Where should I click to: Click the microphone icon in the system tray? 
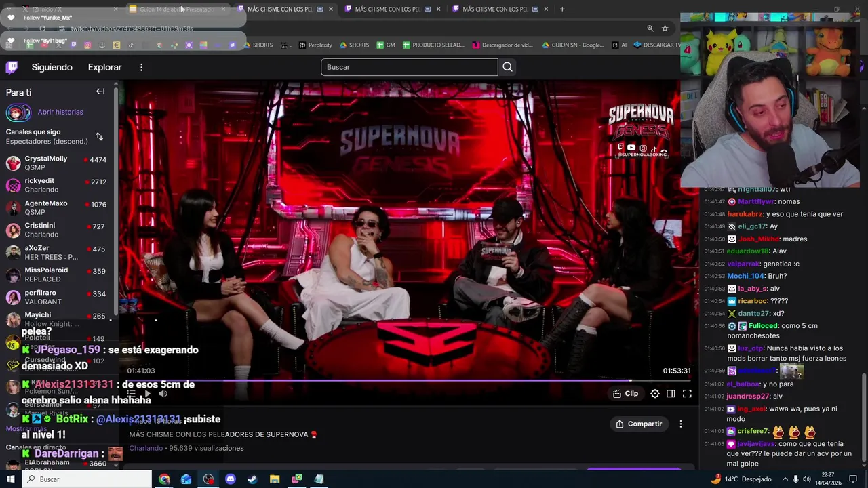click(796, 479)
